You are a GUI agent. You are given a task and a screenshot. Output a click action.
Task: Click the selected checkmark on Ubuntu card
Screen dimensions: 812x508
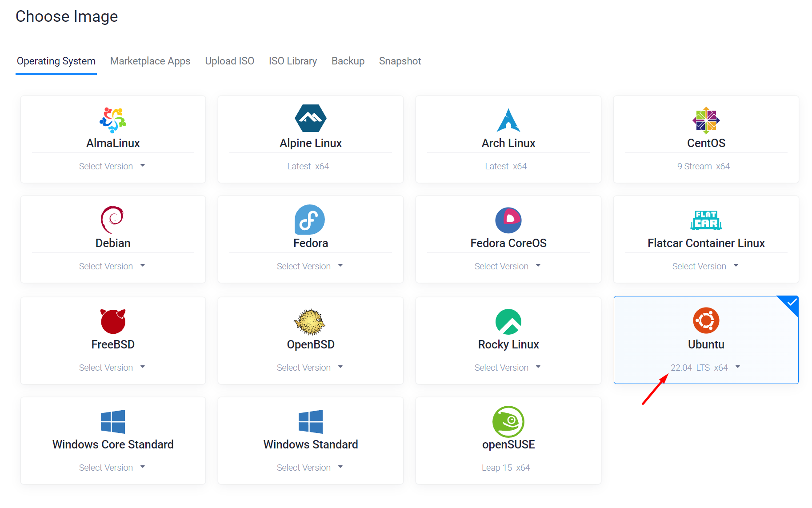(x=792, y=303)
